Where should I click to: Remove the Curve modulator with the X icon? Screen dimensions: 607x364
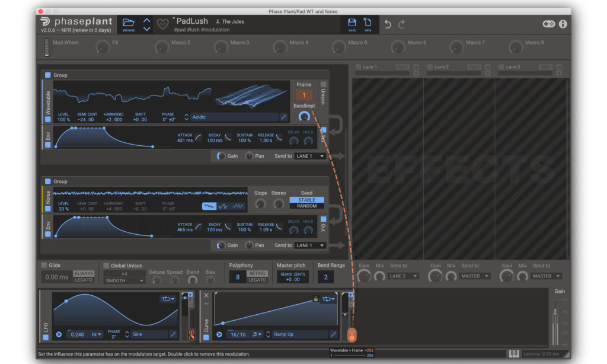click(206, 295)
